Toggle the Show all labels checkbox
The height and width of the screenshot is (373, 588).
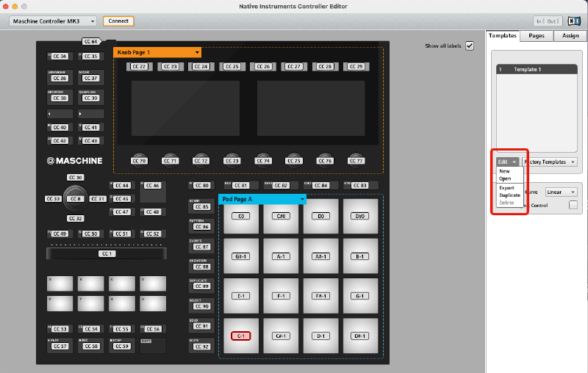tap(470, 46)
